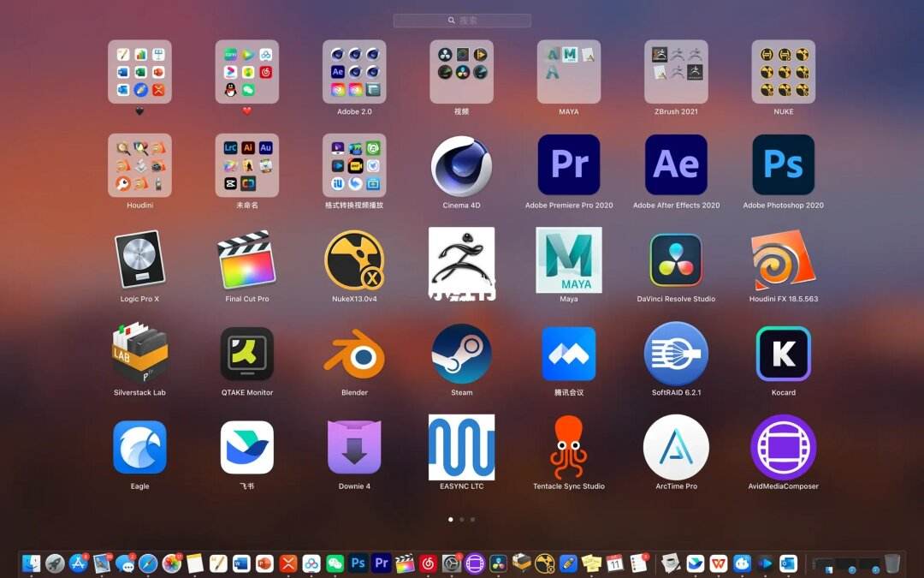Go to second Launchpad page dot
924x578 pixels.
point(461,520)
